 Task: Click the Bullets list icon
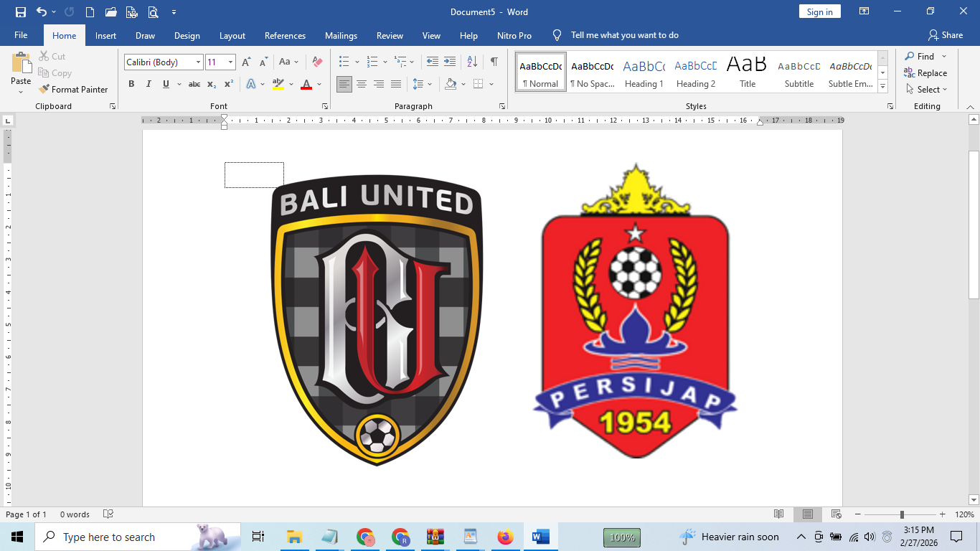click(x=344, y=62)
